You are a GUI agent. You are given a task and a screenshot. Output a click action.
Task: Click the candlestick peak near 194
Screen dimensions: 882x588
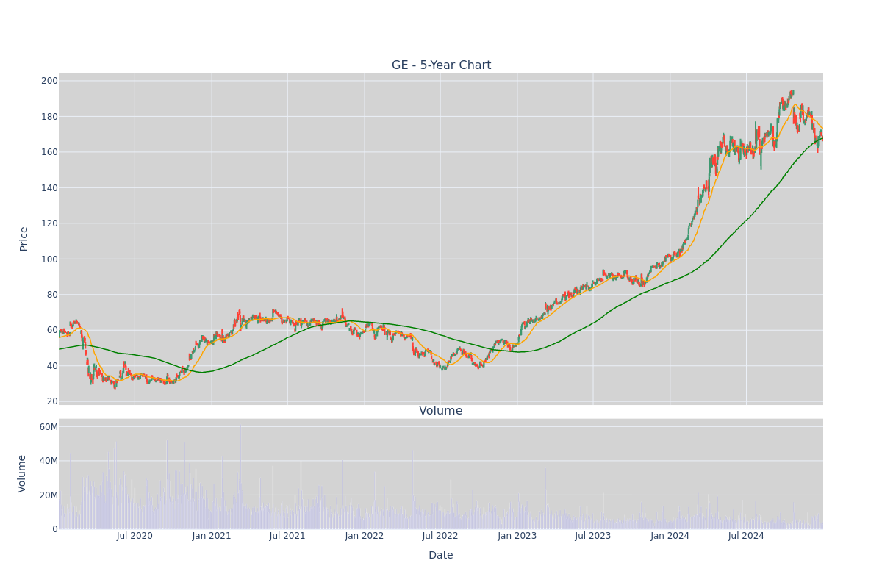[792, 92]
